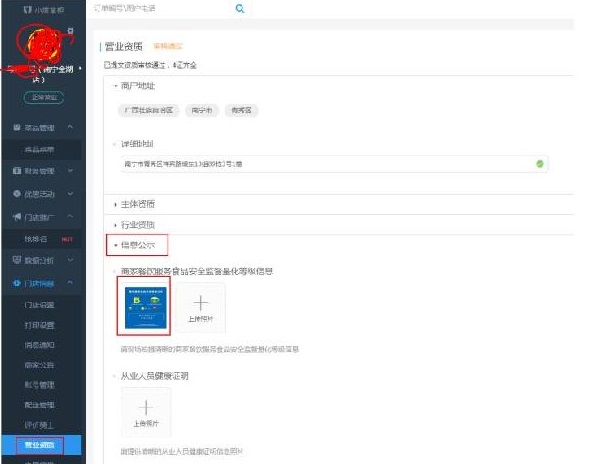This screenshot has height=464, width=603.
Task: Select the 南宁市 city tag
Action: (198, 110)
